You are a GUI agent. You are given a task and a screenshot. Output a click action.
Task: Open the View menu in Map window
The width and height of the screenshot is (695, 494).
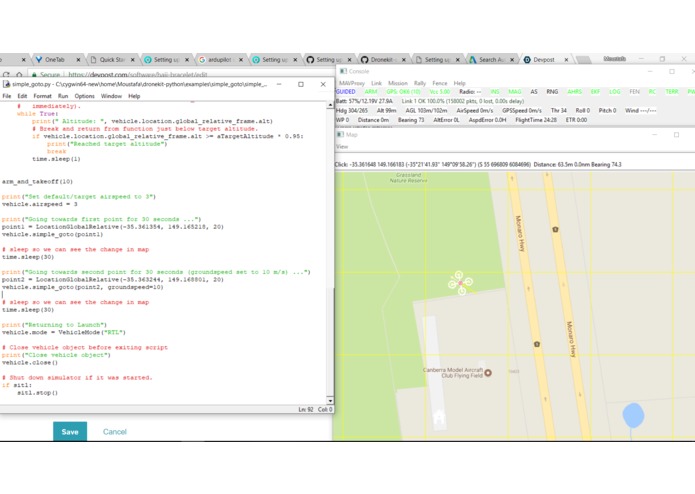tap(342, 147)
